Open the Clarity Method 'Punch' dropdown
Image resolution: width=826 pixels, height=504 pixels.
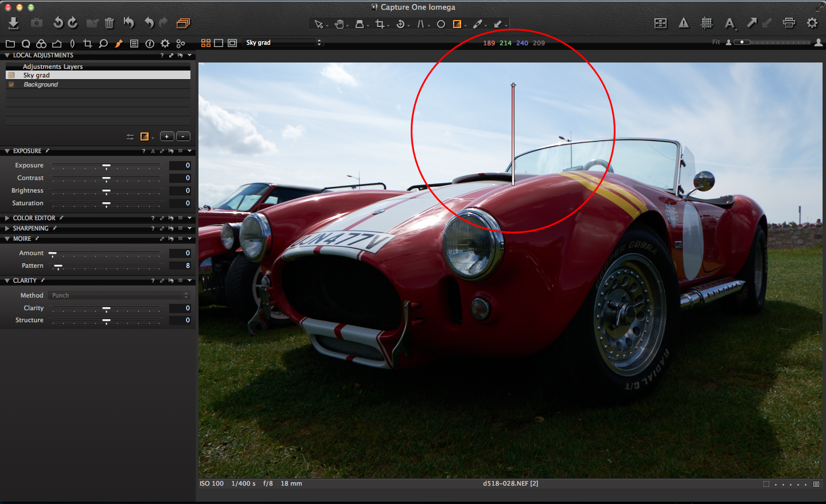pyautogui.click(x=119, y=295)
